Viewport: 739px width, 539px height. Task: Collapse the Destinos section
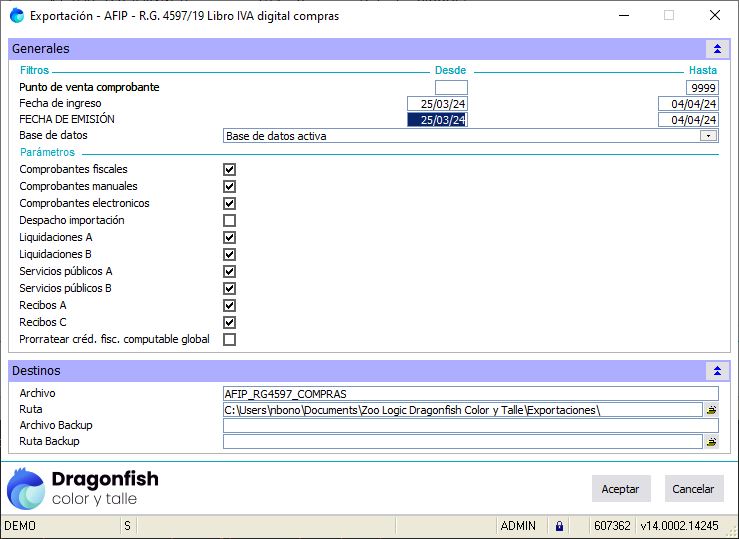pyautogui.click(x=717, y=371)
